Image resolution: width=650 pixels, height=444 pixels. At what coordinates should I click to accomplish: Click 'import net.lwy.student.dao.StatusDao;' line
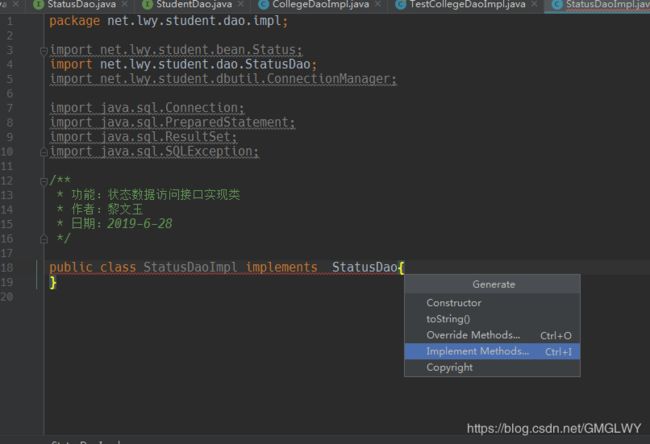(183, 64)
